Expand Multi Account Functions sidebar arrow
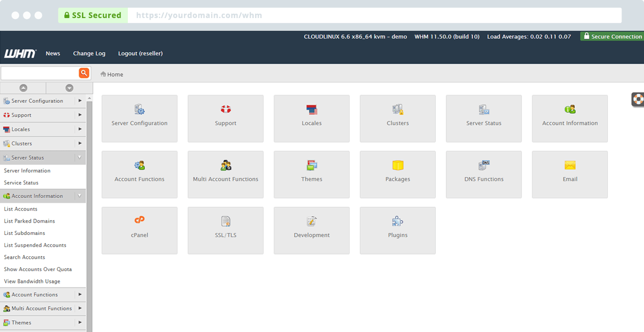The width and height of the screenshot is (644, 332). tap(80, 308)
